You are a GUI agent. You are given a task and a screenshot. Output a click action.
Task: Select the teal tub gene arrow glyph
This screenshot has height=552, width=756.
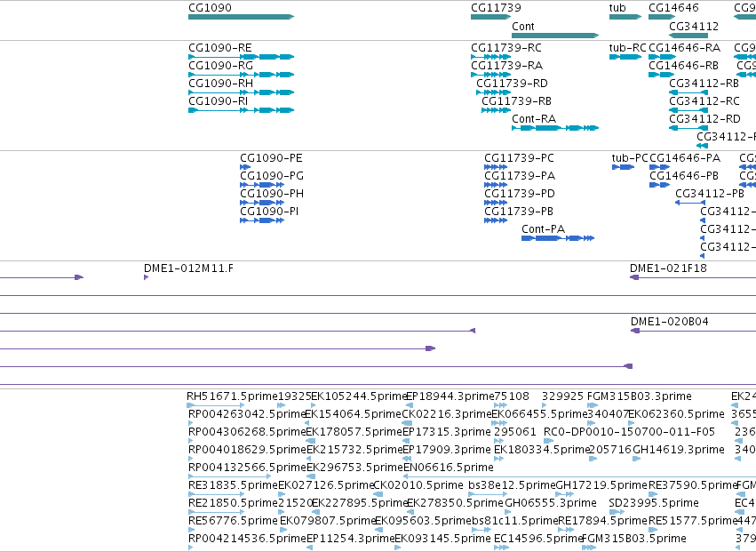(625, 17)
